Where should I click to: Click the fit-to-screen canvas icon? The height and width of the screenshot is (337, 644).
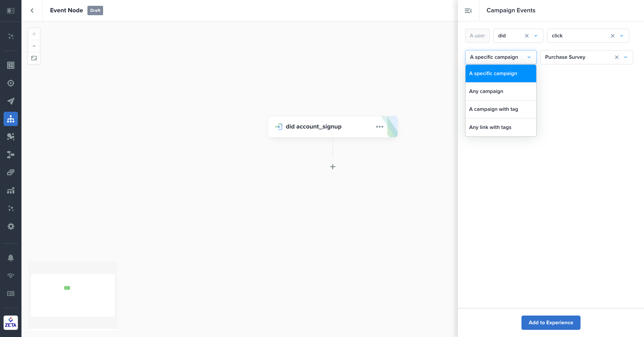pyautogui.click(x=34, y=58)
